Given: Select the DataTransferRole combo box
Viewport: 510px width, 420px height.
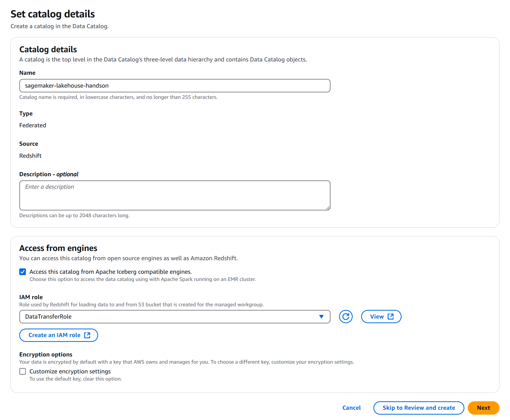Looking at the screenshot, I should pos(169,317).
